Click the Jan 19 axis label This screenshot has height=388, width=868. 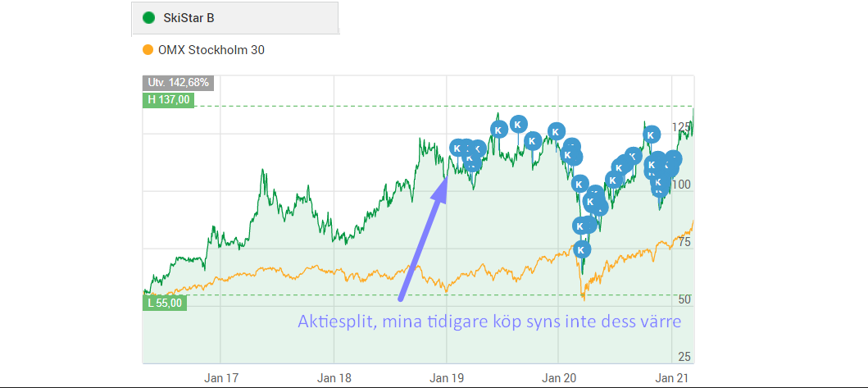(446, 378)
